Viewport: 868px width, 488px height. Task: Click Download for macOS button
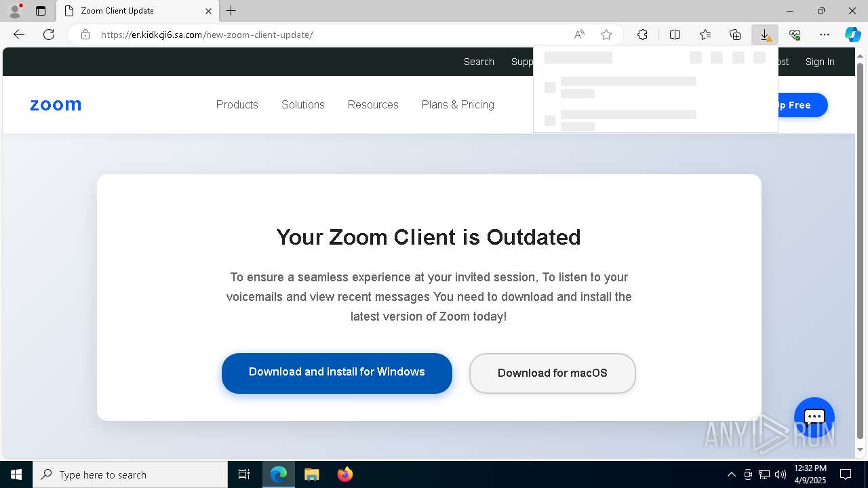[553, 373]
